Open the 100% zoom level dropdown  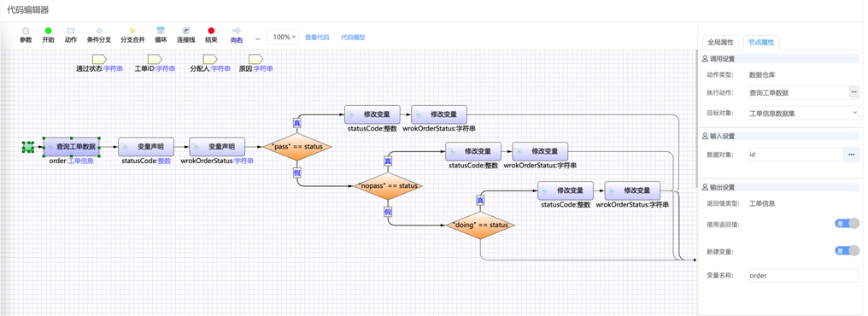[x=283, y=37]
